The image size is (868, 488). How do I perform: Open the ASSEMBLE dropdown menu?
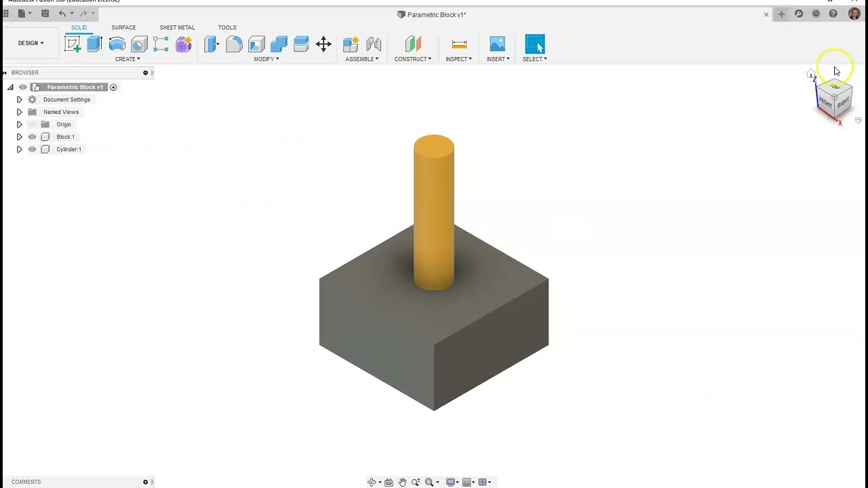click(x=362, y=59)
